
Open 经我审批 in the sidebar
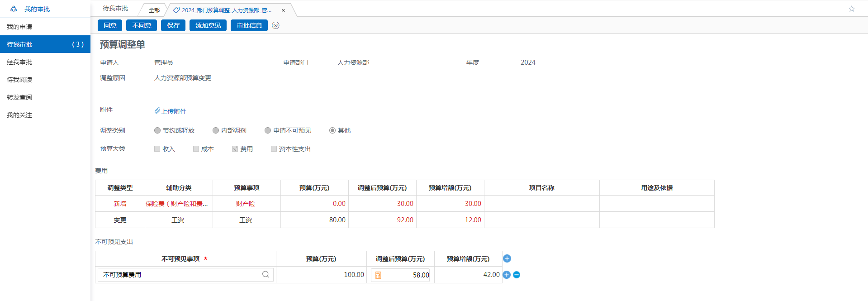coord(19,62)
